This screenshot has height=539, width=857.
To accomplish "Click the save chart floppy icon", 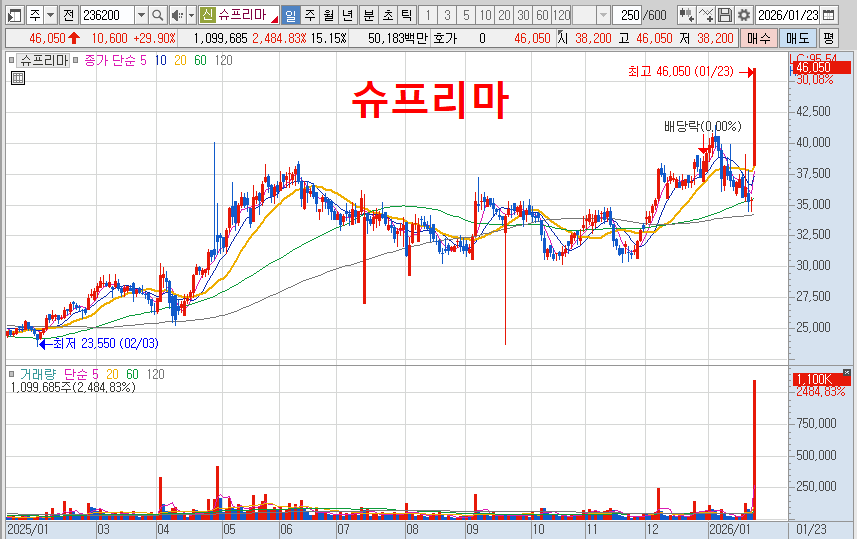I will point(725,15).
